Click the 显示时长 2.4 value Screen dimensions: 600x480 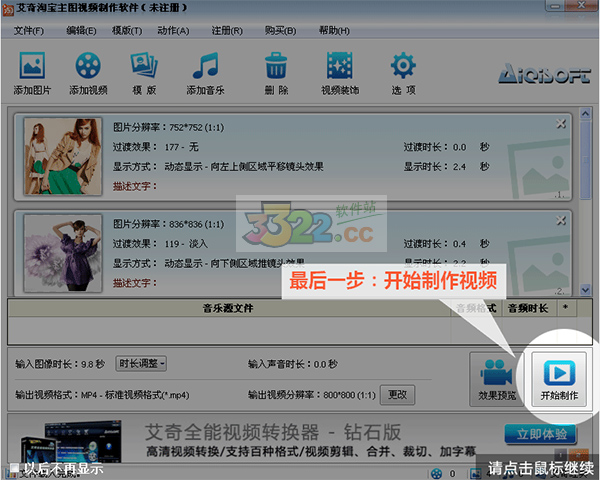pyautogui.click(x=459, y=167)
